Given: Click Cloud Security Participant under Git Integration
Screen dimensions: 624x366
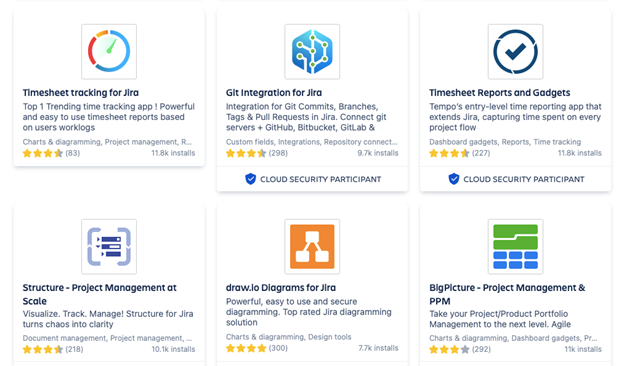Looking at the screenshot, I should 320,179.
